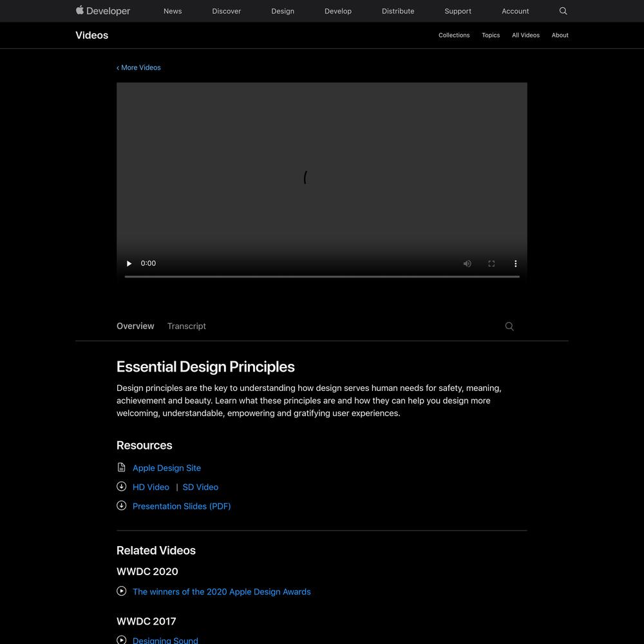Viewport: 644px width, 644px height.
Task: Open the Develop menu item
Action: click(338, 11)
